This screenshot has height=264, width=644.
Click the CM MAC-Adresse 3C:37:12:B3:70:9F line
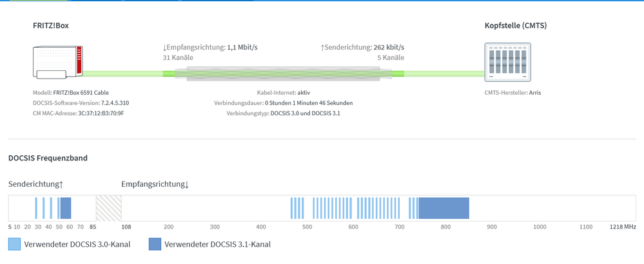(x=79, y=113)
